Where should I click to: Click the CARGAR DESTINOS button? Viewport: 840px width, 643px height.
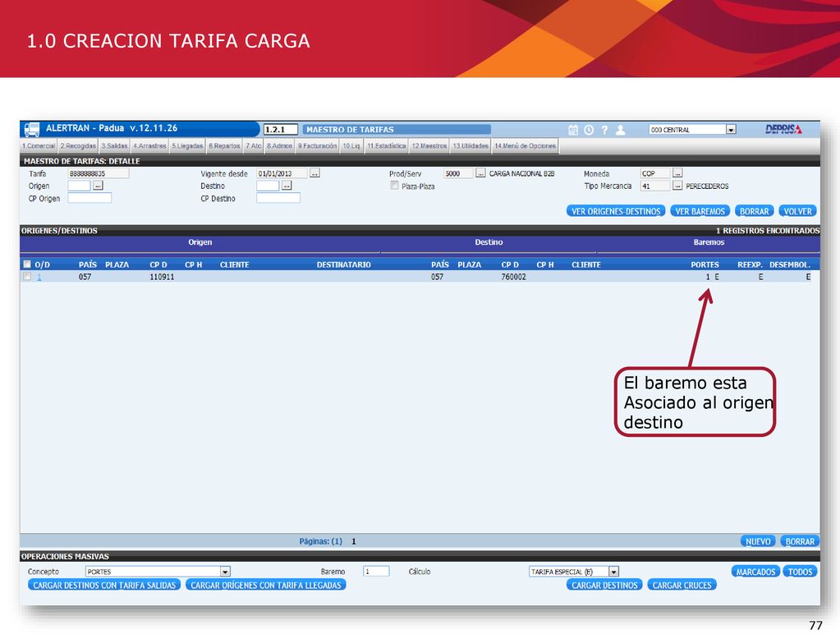click(x=605, y=586)
